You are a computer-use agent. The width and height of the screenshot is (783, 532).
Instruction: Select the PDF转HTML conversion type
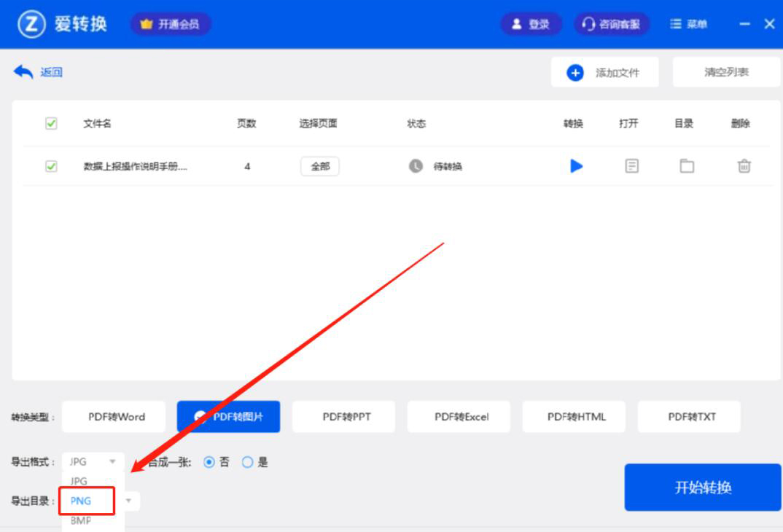[574, 417]
